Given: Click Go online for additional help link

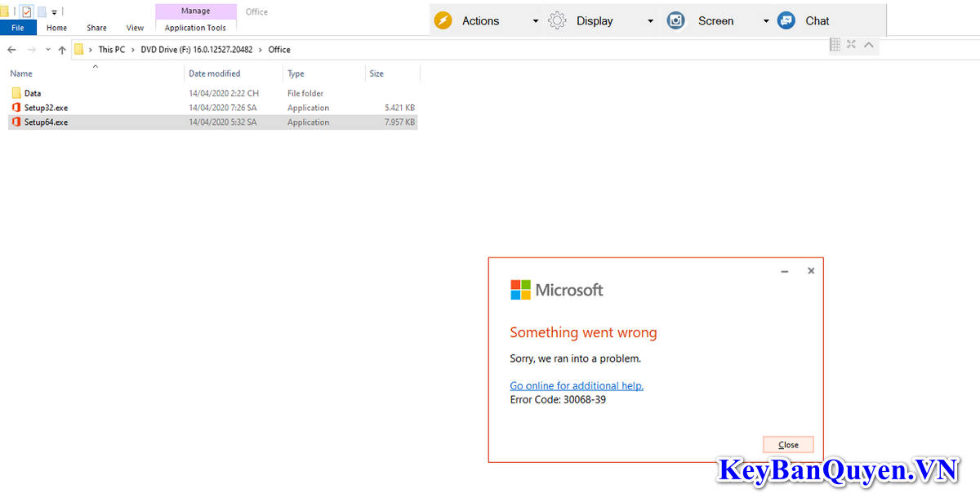Looking at the screenshot, I should (x=577, y=385).
